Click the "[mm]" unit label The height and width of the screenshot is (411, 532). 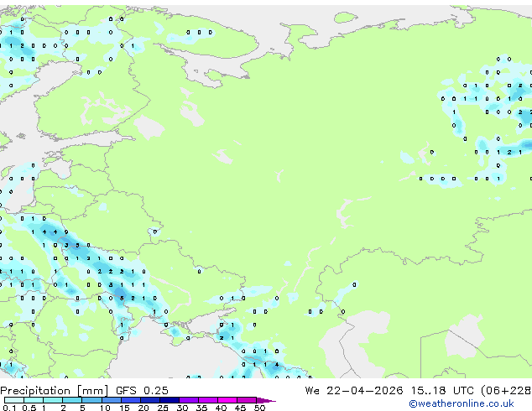[92, 391]
